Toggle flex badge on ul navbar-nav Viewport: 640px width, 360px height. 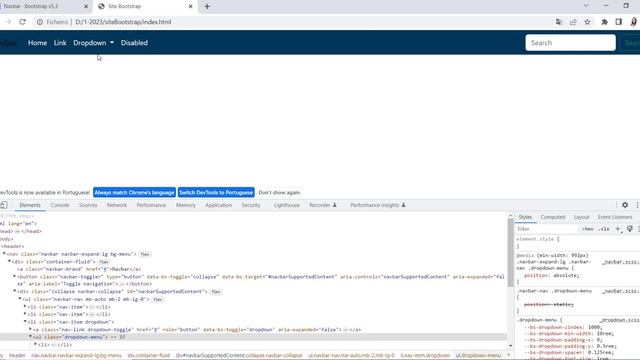click(158, 299)
